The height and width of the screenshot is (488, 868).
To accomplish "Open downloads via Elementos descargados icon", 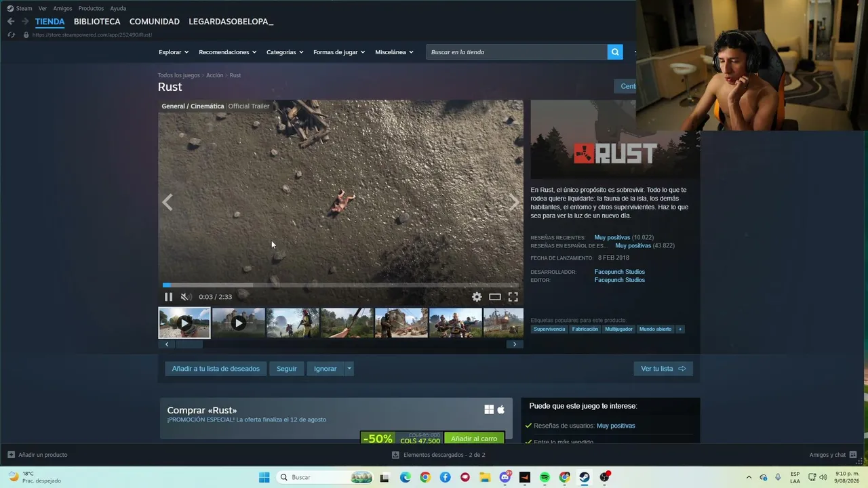I will coord(395,455).
